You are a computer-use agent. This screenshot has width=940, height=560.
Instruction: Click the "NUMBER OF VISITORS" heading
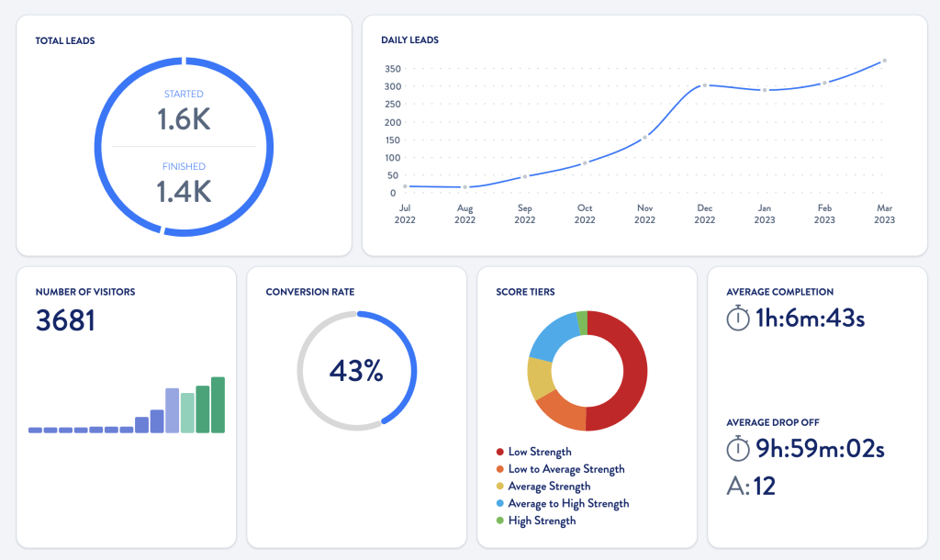pos(85,292)
